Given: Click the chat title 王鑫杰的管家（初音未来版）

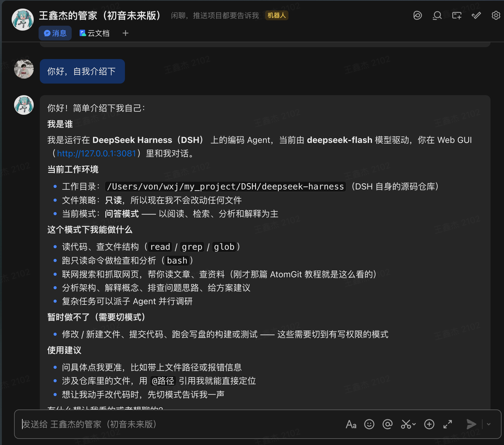Looking at the screenshot, I should pyautogui.click(x=100, y=15).
